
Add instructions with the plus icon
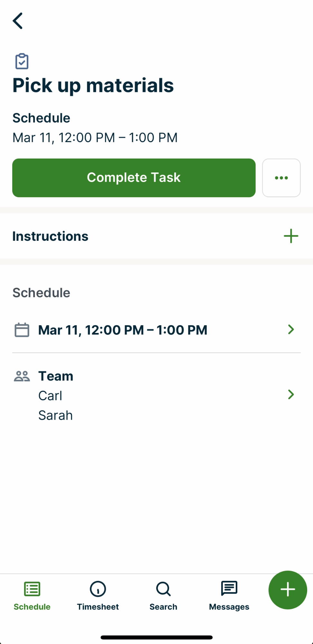[x=291, y=236]
